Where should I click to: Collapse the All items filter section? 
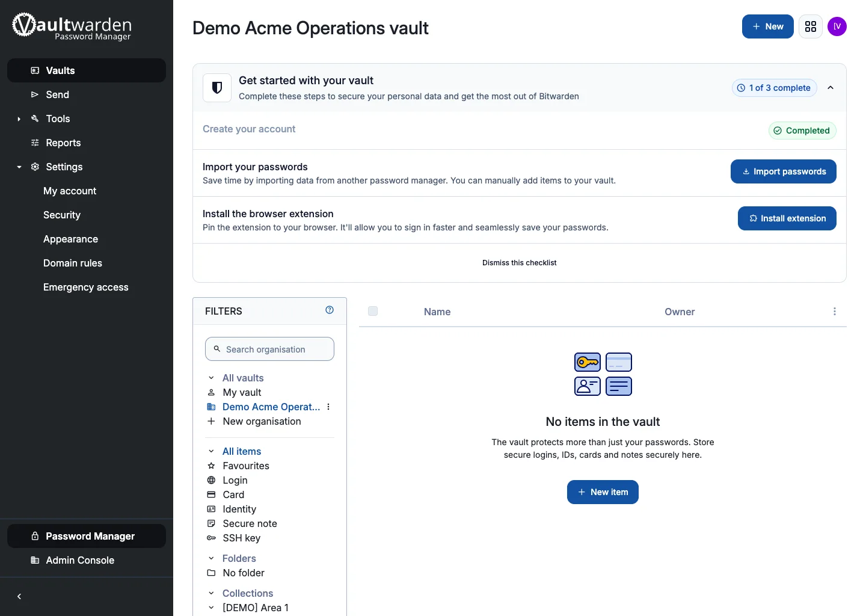point(211,451)
